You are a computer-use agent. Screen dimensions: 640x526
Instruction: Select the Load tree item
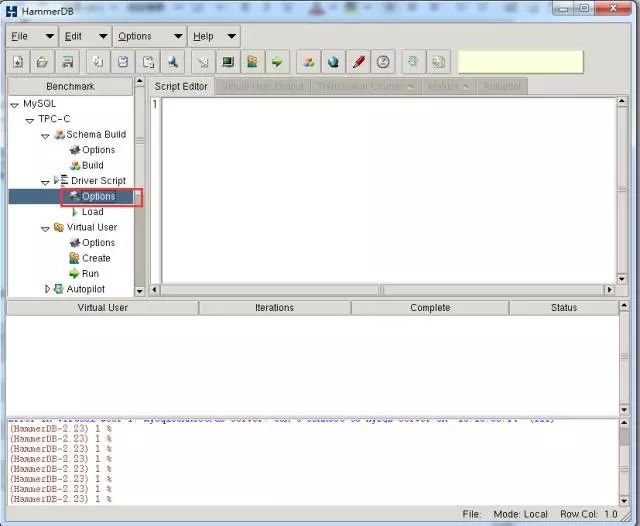point(87,212)
